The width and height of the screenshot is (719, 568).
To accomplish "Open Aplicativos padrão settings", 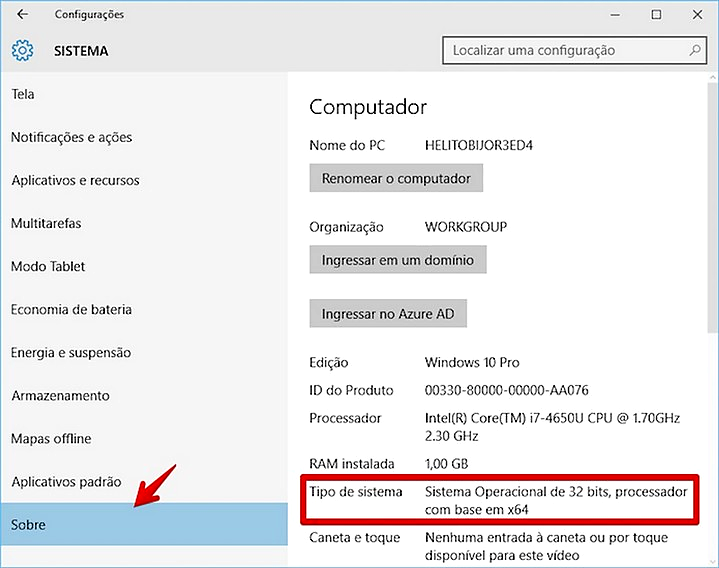I will tap(66, 481).
